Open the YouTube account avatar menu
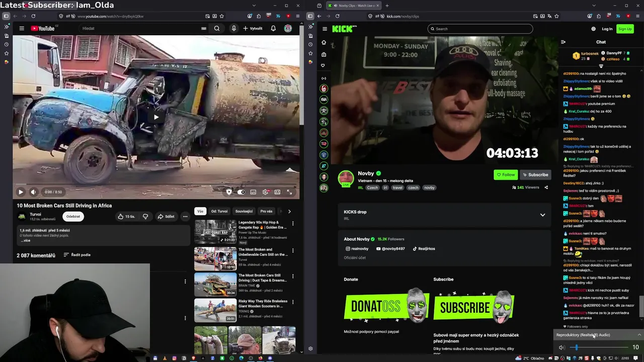The image size is (644, 362). tap(288, 29)
